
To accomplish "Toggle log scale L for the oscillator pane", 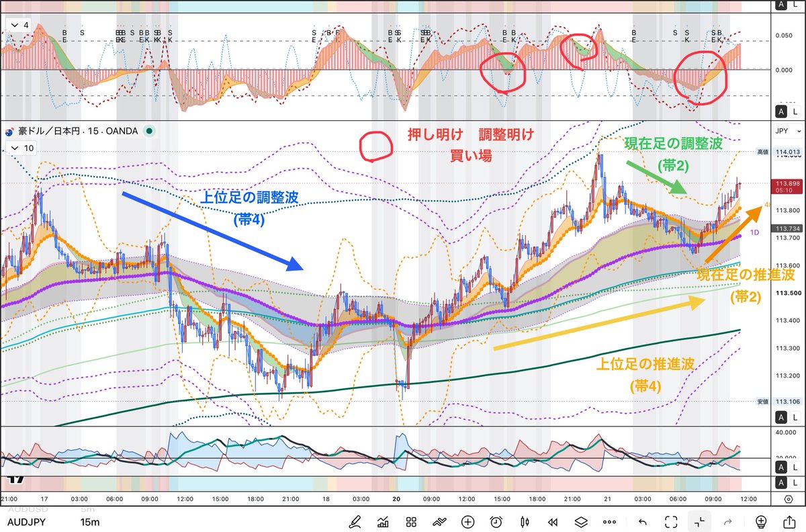I will click(x=795, y=111).
